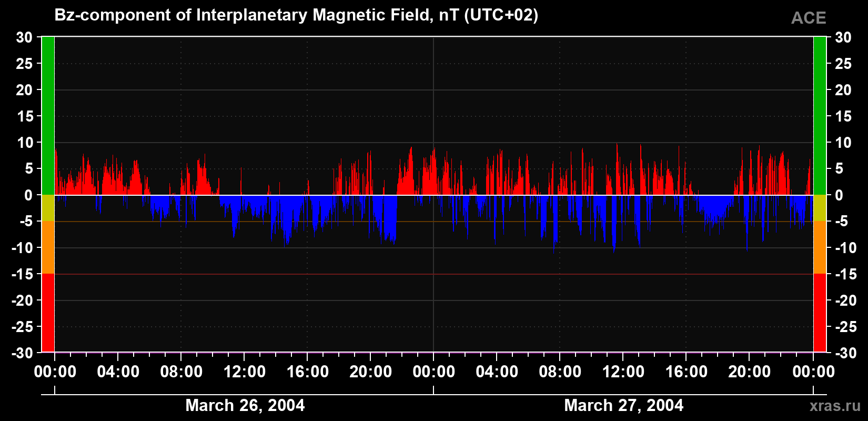
Task: Click the 04:00 tick under March 26
Action: (x=118, y=372)
